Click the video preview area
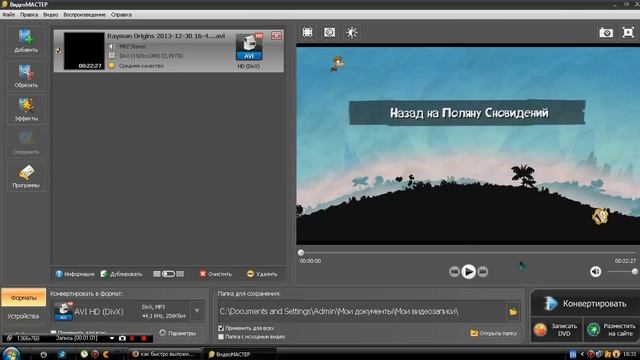Image resolution: width=640 pixels, height=360 pixels. [468, 144]
